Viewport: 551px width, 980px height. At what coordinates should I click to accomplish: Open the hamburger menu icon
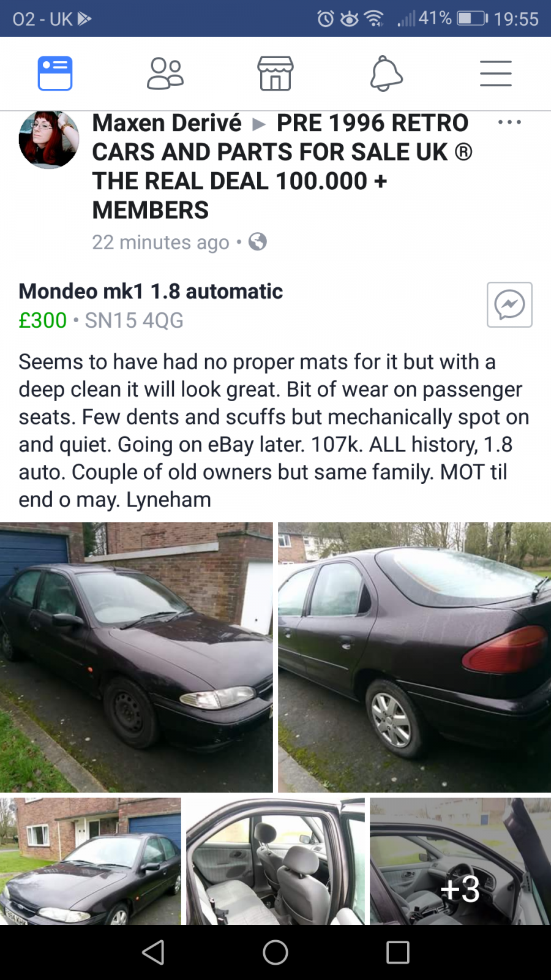click(x=496, y=73)
